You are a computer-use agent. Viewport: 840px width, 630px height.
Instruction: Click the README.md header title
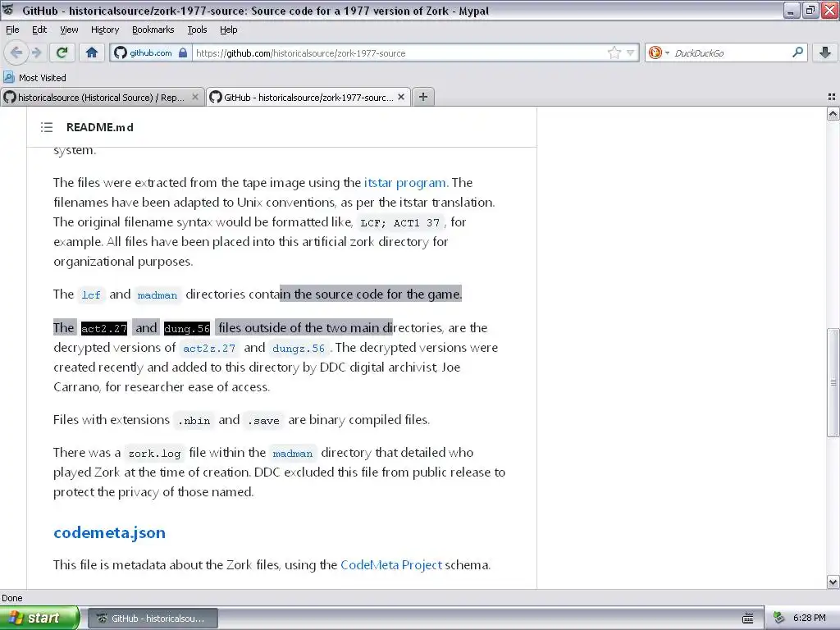pos(99,127)
